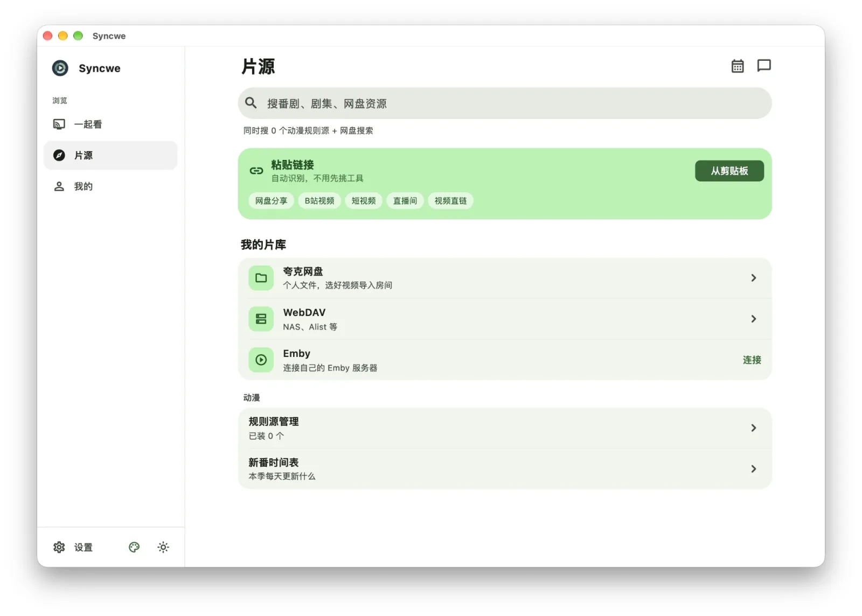The image size is (862, 616).
Task: Focus the 搜番剧、剧集、网盘资源 search field
Action: click(505, 103)
